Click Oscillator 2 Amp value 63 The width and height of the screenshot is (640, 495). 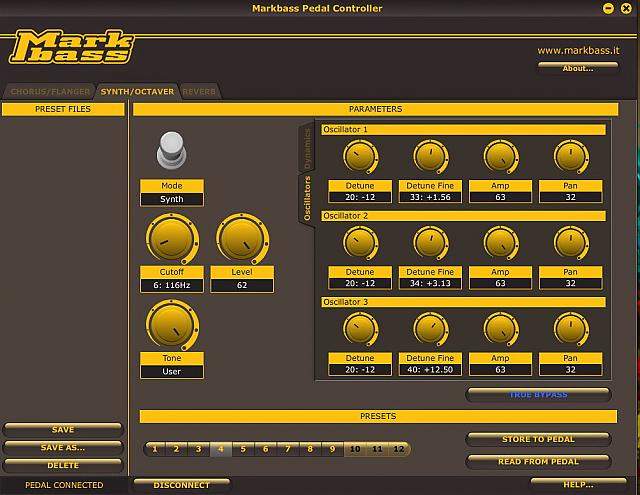500,283
